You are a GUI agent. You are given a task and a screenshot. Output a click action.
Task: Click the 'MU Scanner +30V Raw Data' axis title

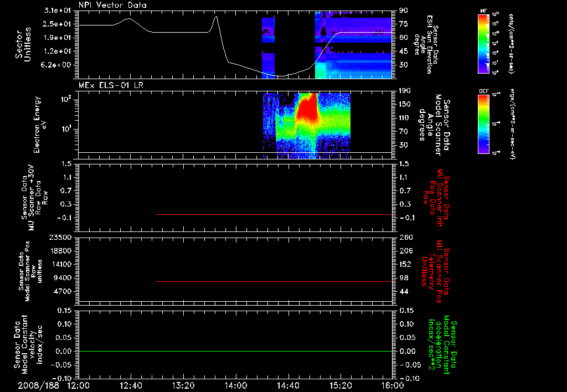[x=34, y=198]
